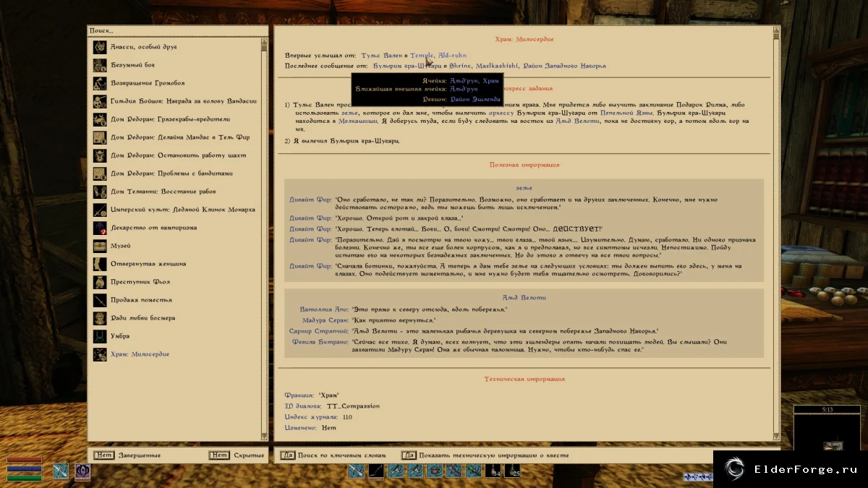The height and width of the screenshot is (488, 868).
Task: Click the Район Западного Нагорья link
Action: coord(564,66)
